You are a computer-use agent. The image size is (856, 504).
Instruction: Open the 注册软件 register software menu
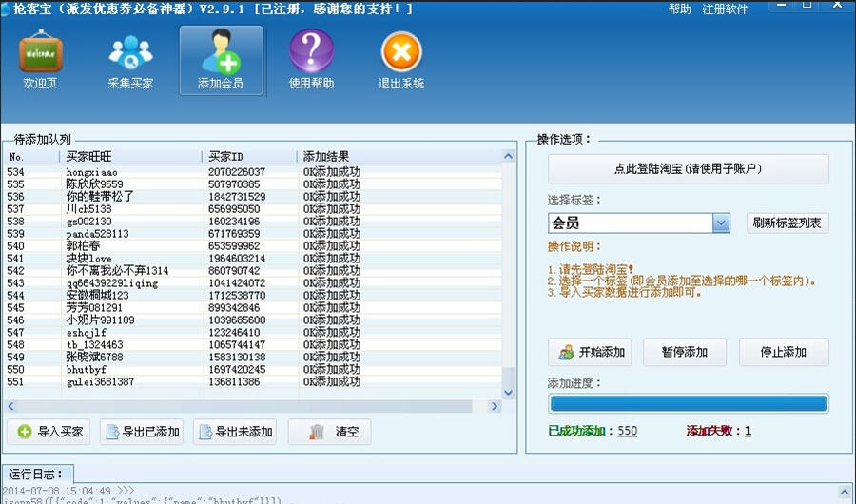[725, 9]
